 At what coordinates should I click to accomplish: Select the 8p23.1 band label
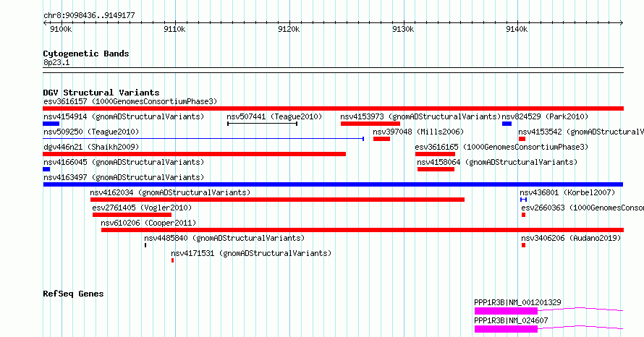click(x=56, y=62)
